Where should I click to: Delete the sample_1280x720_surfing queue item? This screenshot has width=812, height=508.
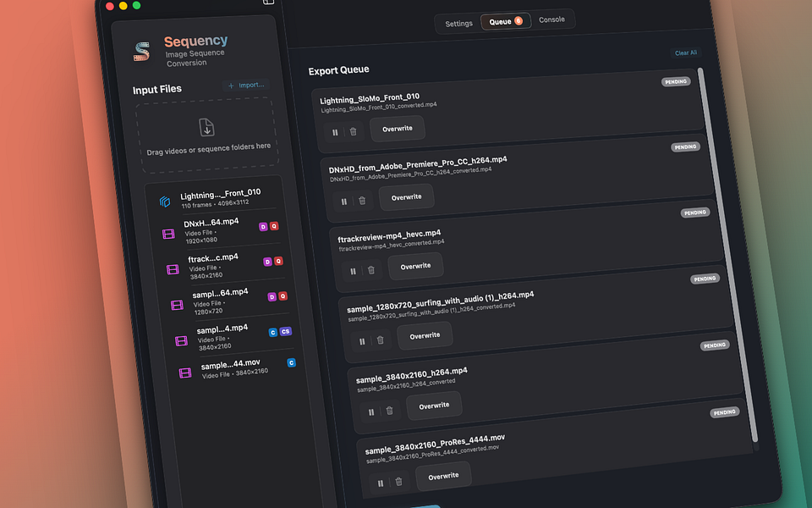point(380,340)
